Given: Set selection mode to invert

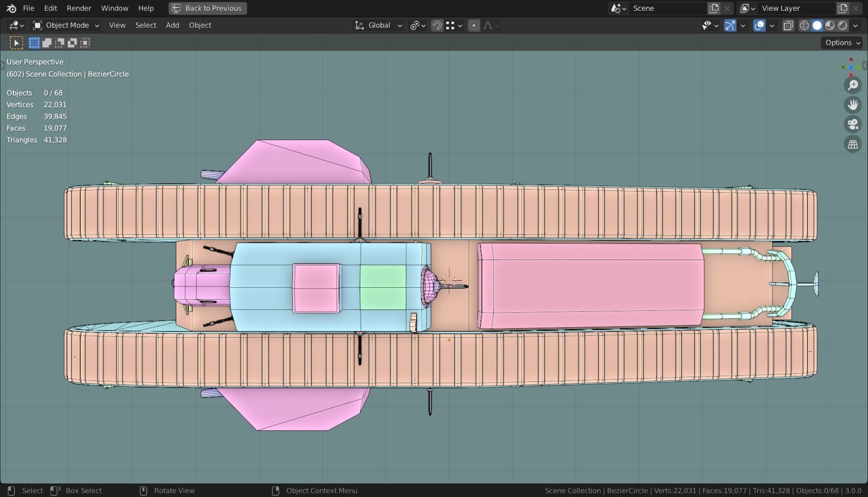Looking at the screenshot, I should point(72,43).
